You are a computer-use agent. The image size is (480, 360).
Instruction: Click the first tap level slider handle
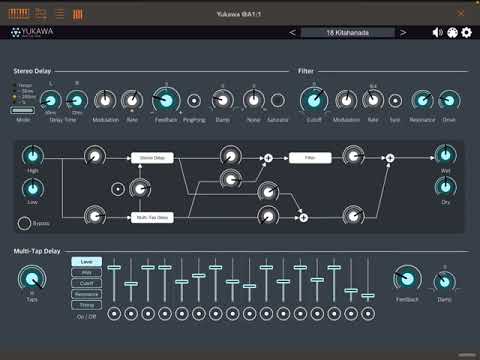tap(114, 267)
